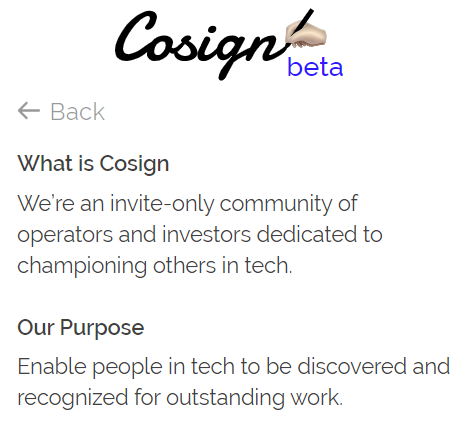Viewport: 465px width, 427px height.
Task: Go back using the "Back" text link
Action: pyautogui.click(x=77, y=111)
